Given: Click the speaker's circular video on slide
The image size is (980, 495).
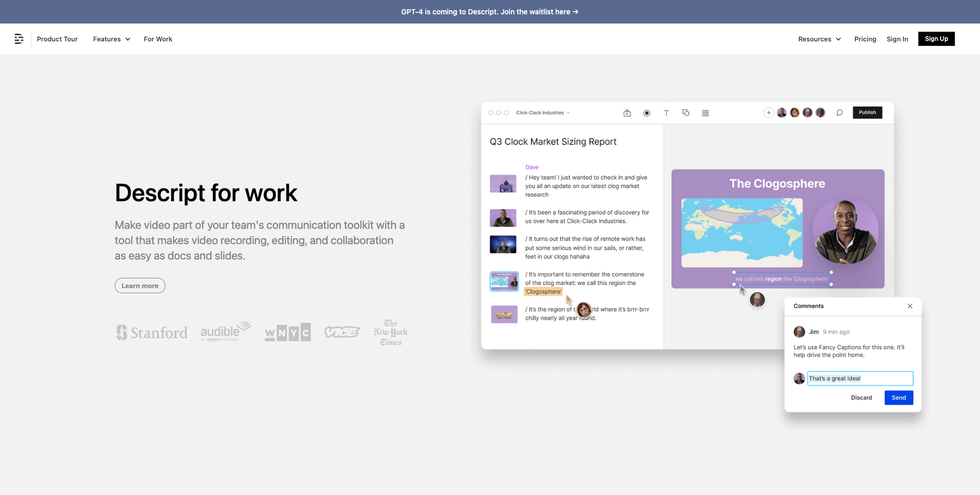Looking at the screenshot, I should click(x=845, y=231).
